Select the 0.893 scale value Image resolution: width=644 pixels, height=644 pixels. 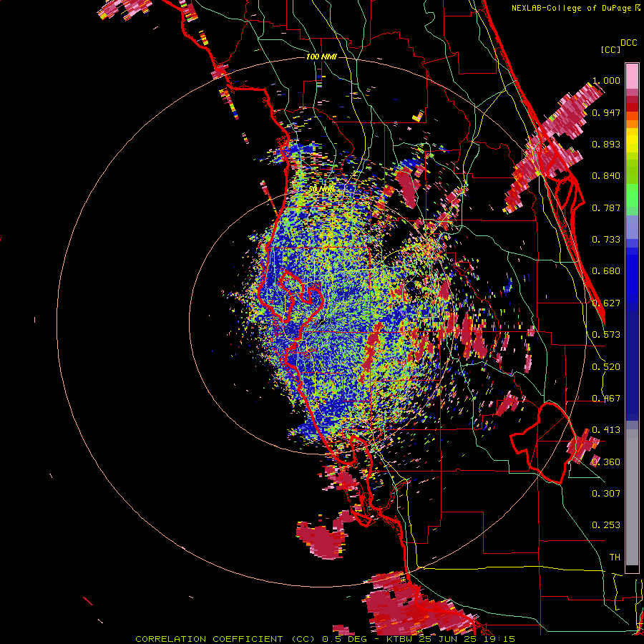pos(606,144)
